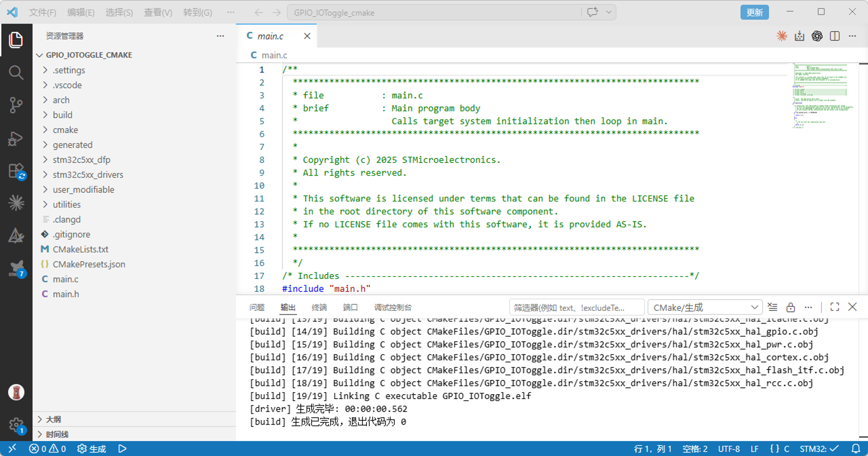Clear the output panel

pos(772,307)
